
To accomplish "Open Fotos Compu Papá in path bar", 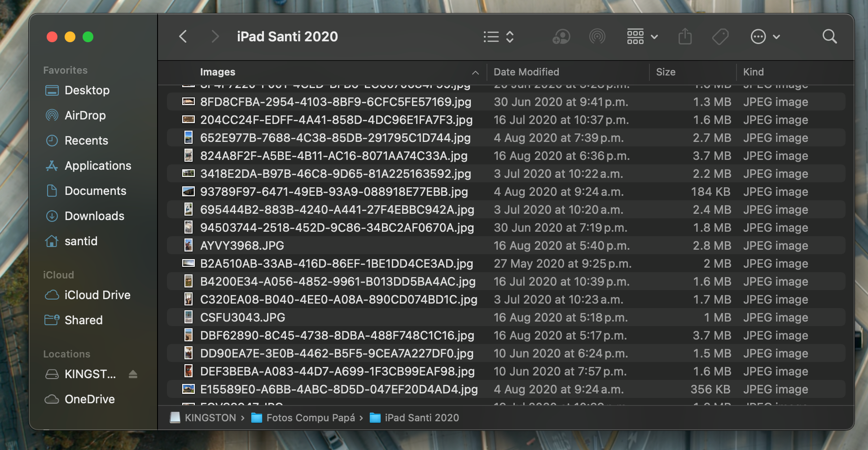I will point(310,418).
